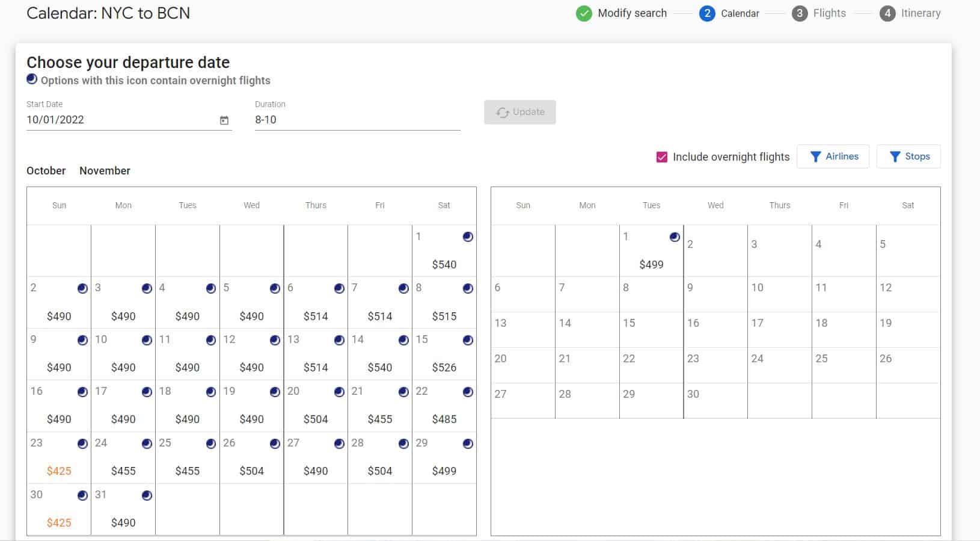The image size is (980, 541).
Task: Select October 21 priced at $455
Action: click(x=380, y=406)
